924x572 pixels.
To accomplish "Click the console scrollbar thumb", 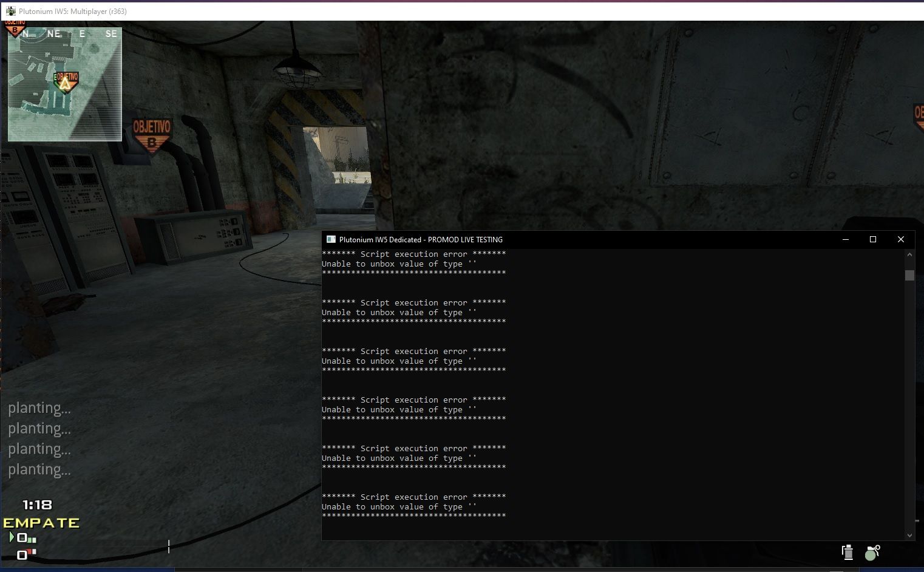I will (909, 275).
